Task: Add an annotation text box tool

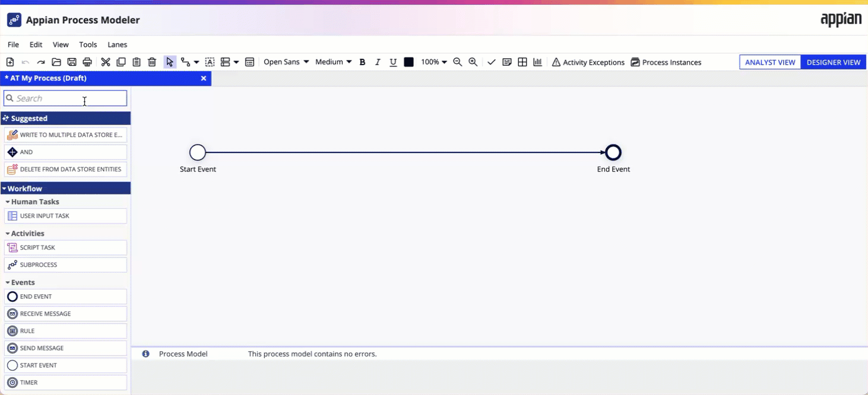Action: [x=210, y=62]
